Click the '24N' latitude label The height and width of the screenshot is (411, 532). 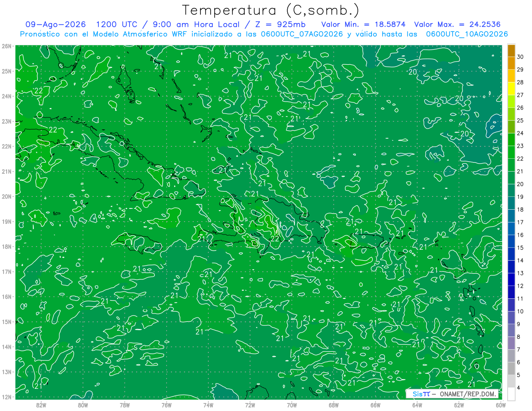pos(7,96)
